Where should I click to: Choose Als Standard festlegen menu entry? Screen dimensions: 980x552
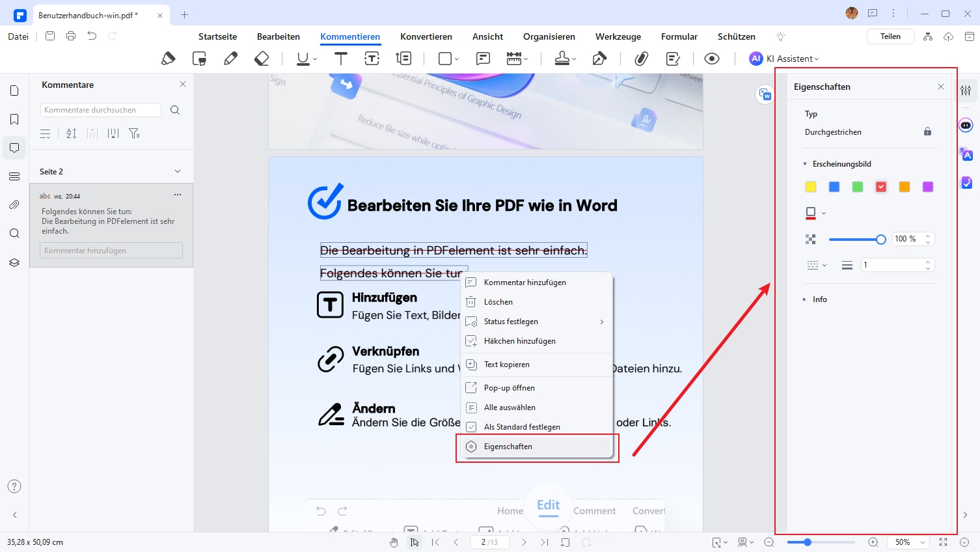pyautogui.click(x=537, y=427)
